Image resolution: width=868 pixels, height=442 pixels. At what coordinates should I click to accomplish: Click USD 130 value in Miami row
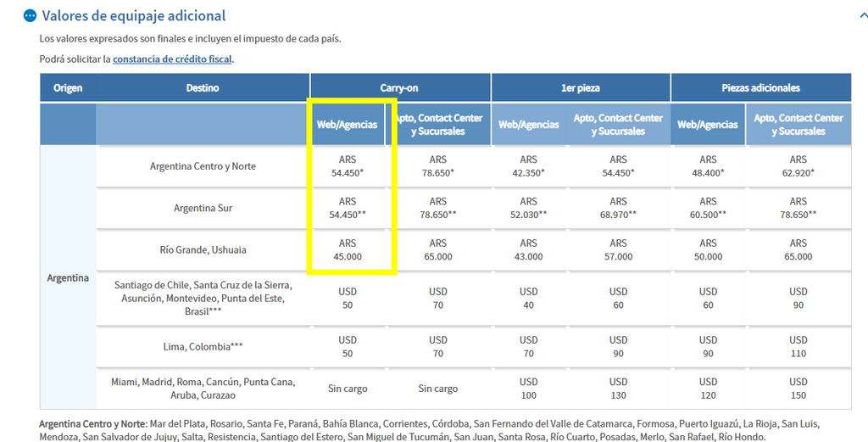click(618, 389)
